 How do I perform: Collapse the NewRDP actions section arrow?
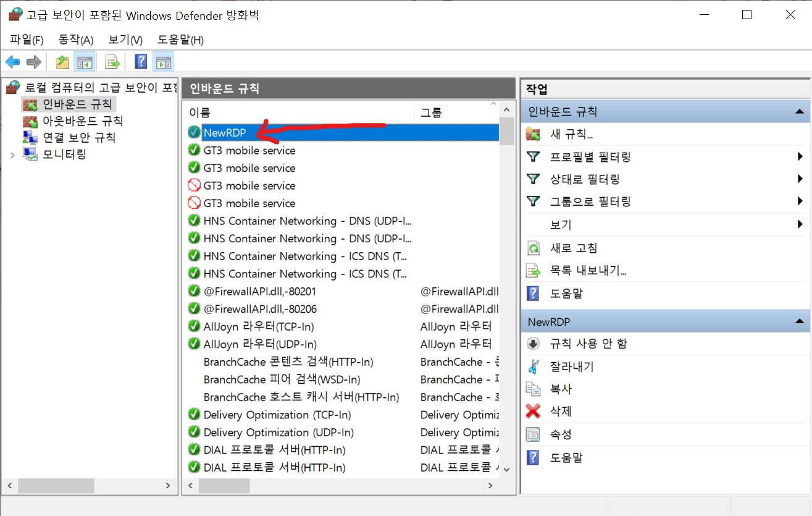click(x=799, y=321)
